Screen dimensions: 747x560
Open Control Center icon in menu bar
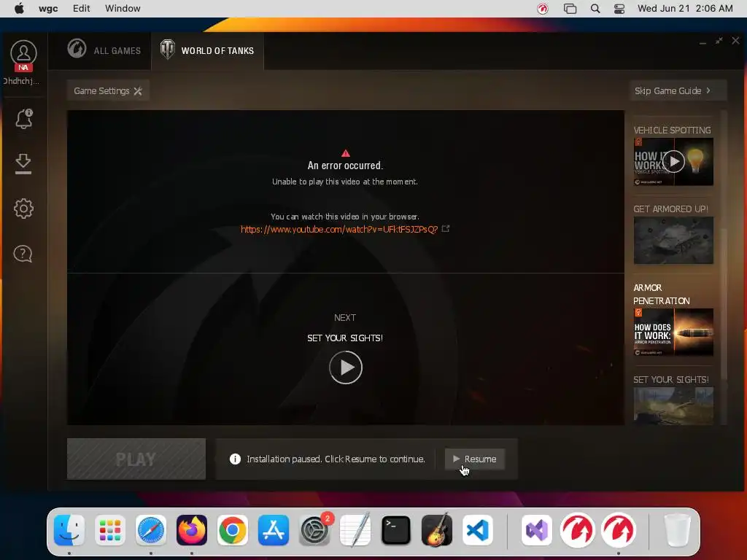pos(619,9)
